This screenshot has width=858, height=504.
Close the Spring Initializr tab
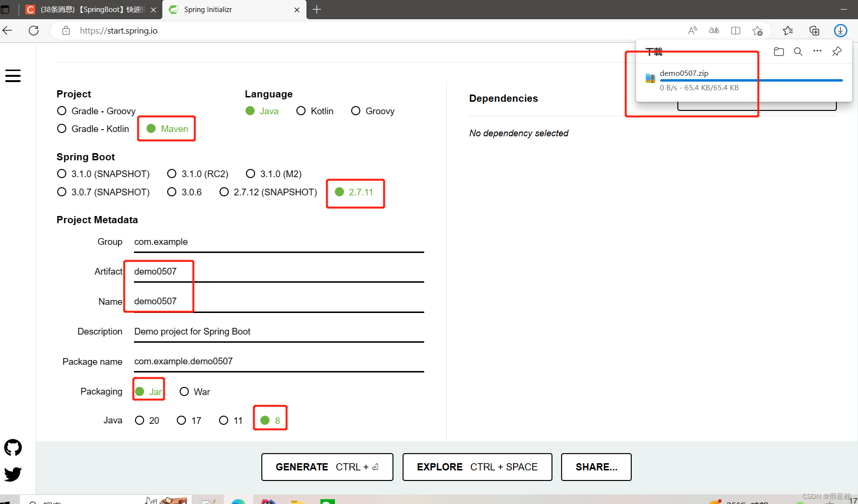(297, 10)
